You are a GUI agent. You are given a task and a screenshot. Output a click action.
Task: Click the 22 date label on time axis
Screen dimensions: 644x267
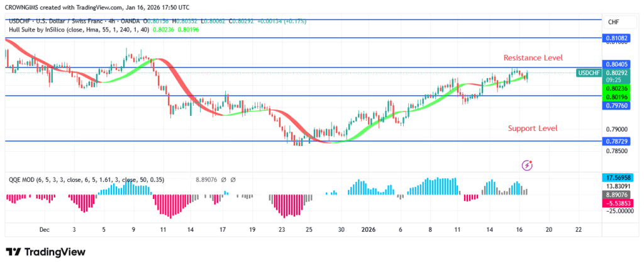579,230
